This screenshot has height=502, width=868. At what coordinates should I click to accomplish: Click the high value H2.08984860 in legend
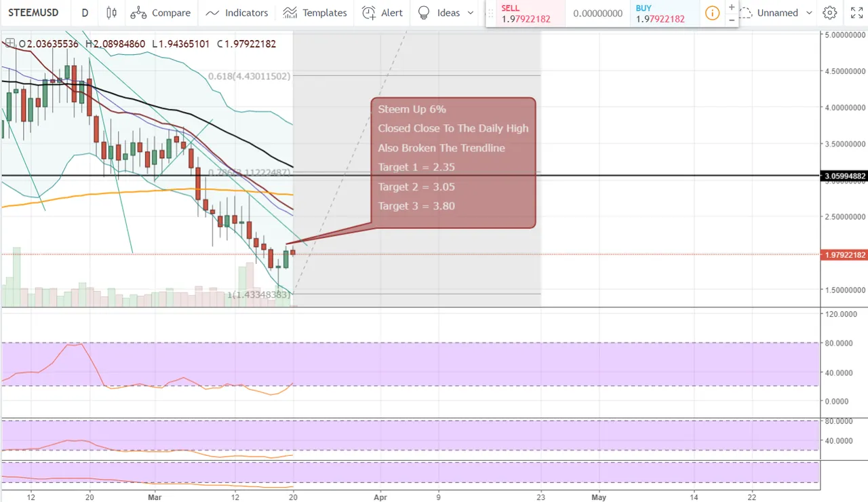click(x=115, y=43)
